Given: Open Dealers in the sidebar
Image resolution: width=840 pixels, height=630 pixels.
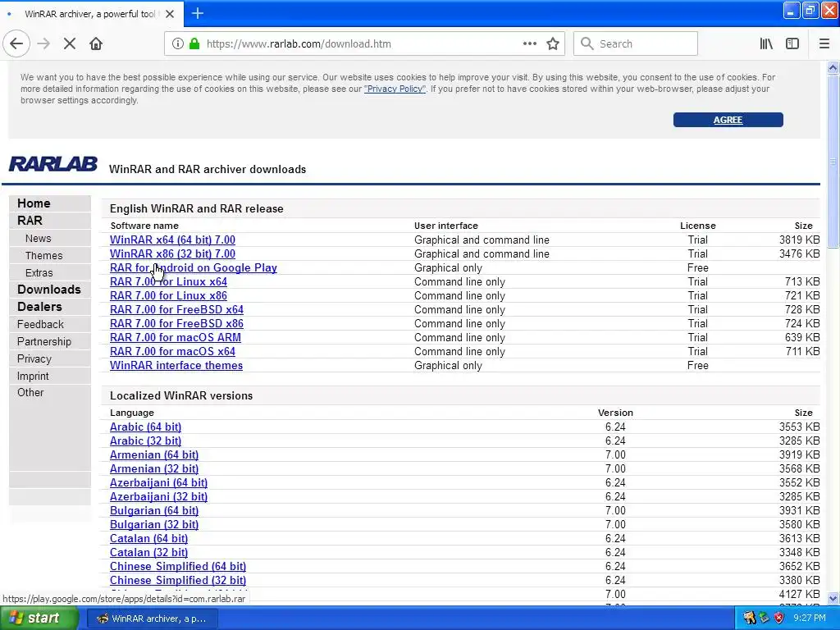Looking at the screenshot, I should tap(39, 307).
